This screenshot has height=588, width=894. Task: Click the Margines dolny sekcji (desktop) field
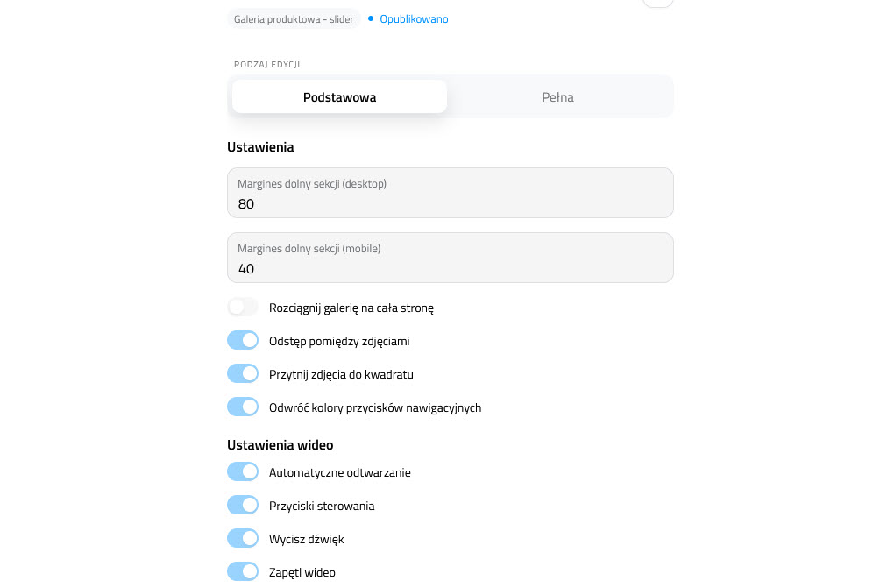(451, 193)
